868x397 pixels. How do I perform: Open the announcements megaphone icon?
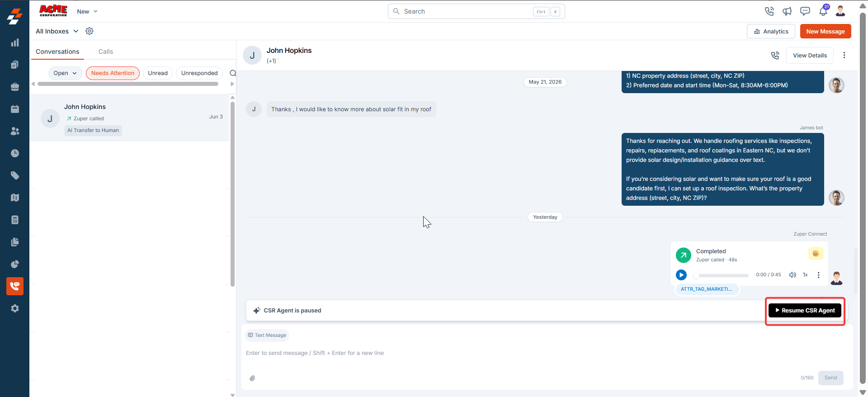click(787, 11)
